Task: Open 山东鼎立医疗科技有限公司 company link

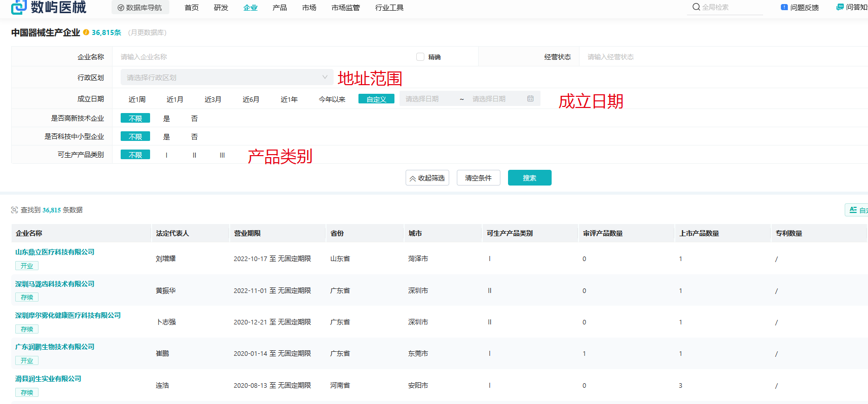Action: (x=55, y=252)
